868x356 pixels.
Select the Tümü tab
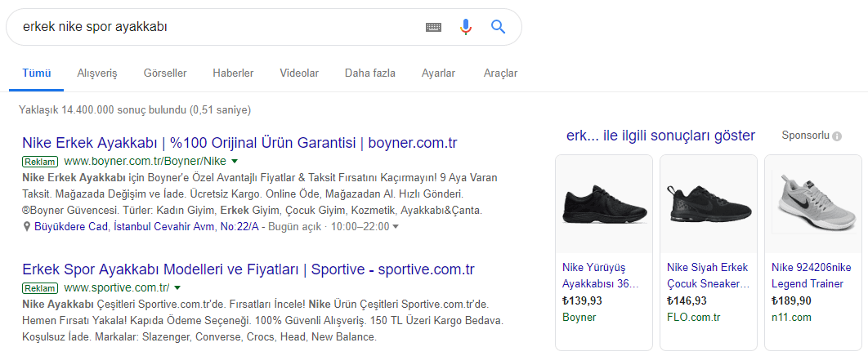pyautogui.click(x=37, y=73)
